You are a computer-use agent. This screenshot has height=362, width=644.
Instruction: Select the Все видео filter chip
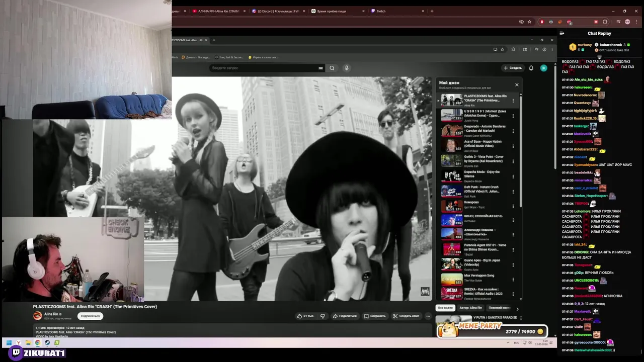click(x=445, y=308)
